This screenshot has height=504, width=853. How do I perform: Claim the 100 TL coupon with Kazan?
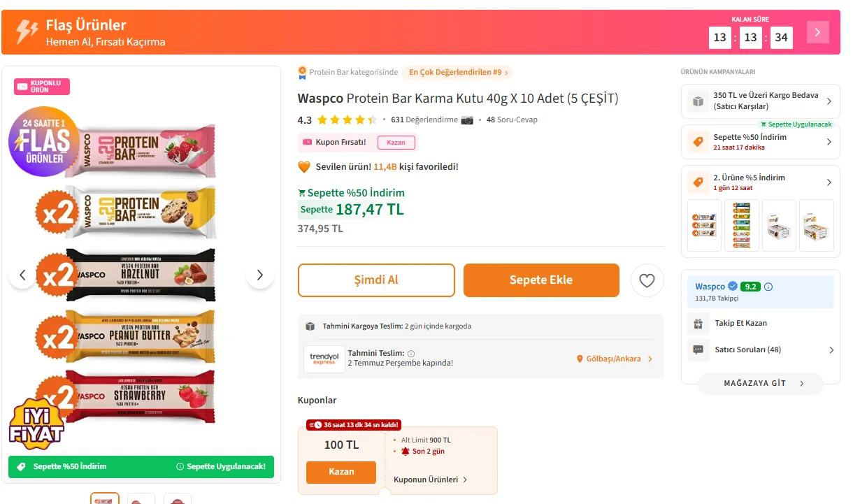click(x=341, y=472)
